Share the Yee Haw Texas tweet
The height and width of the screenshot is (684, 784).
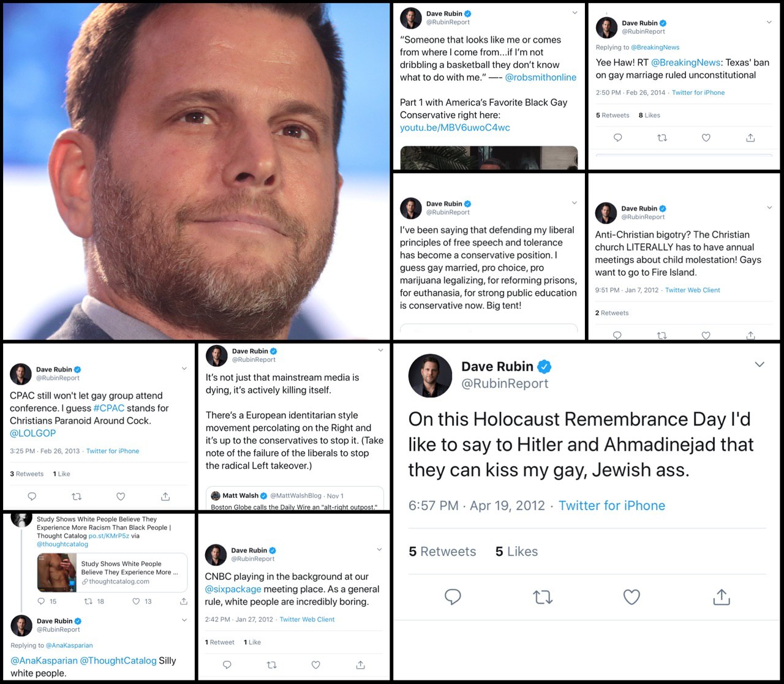pos(750,138)
